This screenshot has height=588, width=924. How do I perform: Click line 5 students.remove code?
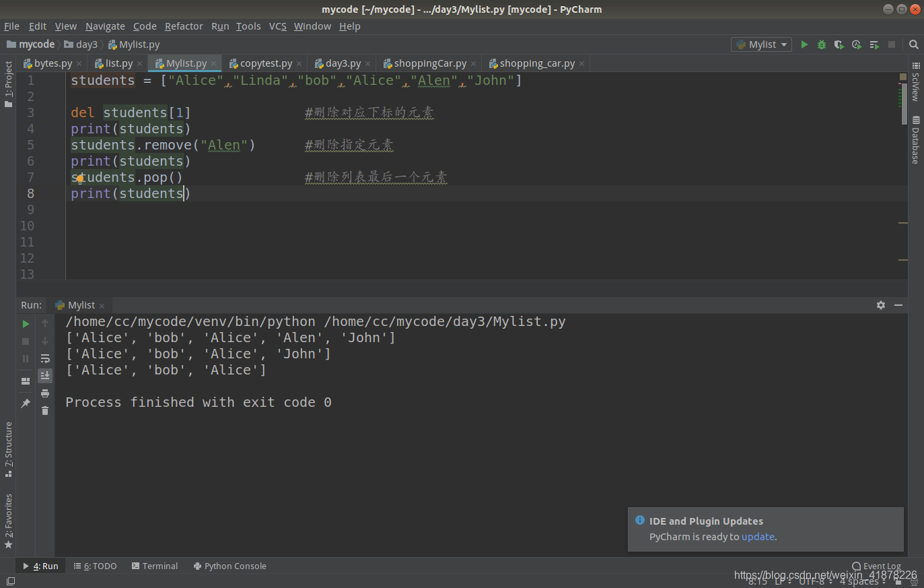pyautogui.click(x=163, y=145)
